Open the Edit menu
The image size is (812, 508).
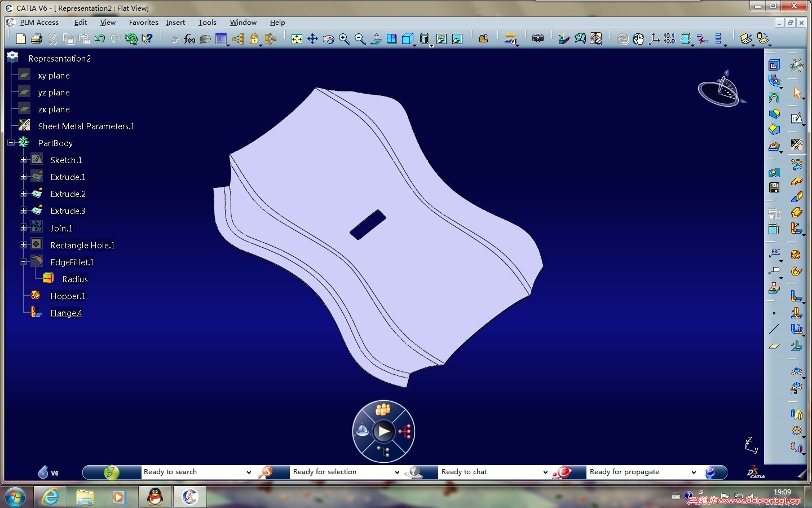[x=81, y=23]
